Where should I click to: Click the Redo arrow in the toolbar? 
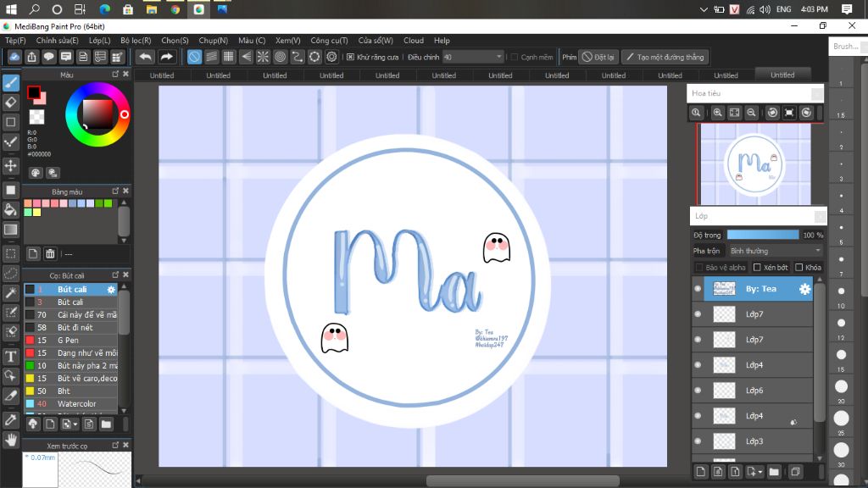point(166,57)
